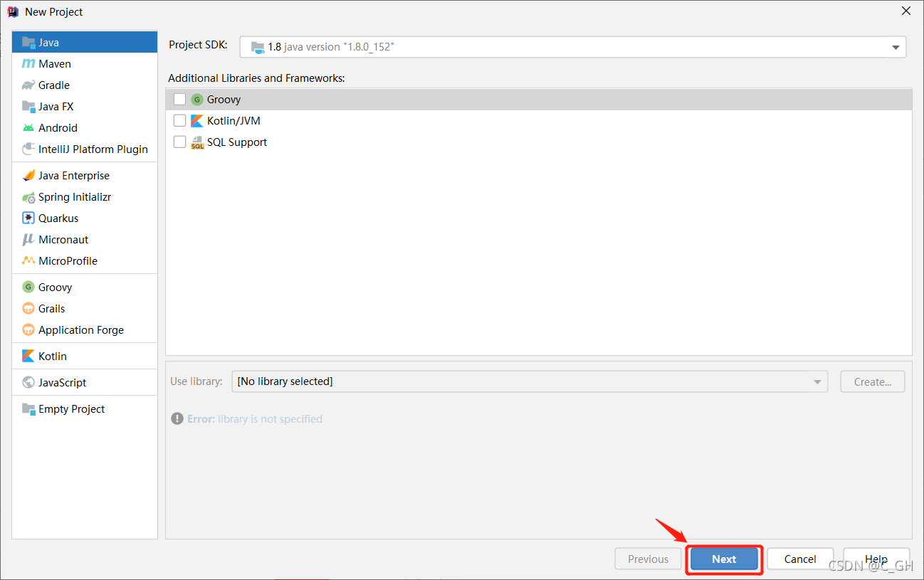Image resolution: width=924 pixels, height=580 pixels.
Task: Click the Java FX folder icon
Action: pos(28,106)
